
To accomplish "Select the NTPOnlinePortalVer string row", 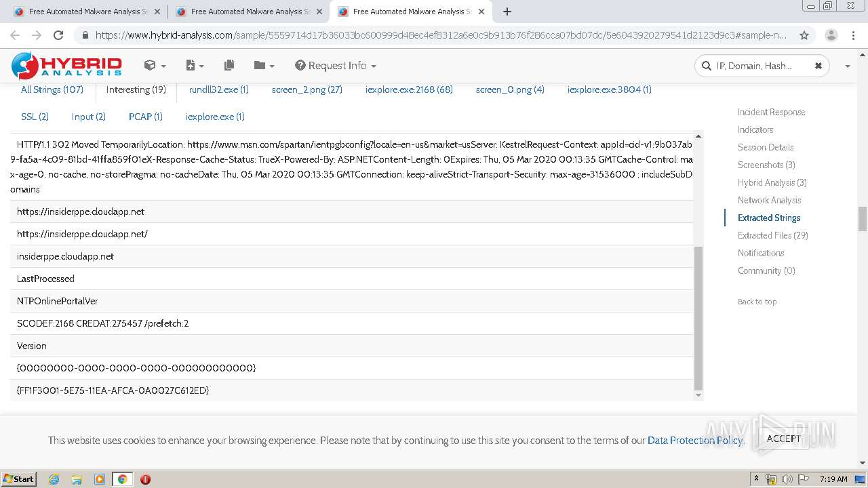I will [351, 301].
